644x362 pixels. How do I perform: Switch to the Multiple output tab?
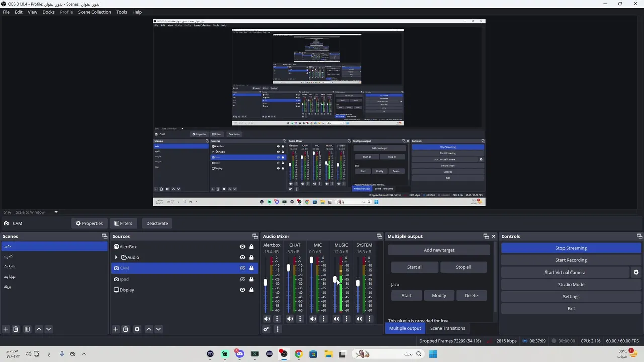pyautogui.click(x=405, y=328)
